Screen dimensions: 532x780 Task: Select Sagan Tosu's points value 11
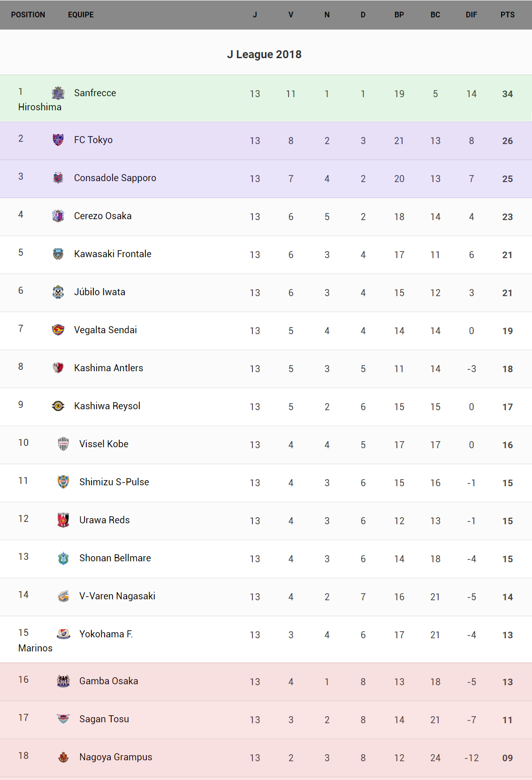[507, 720]
